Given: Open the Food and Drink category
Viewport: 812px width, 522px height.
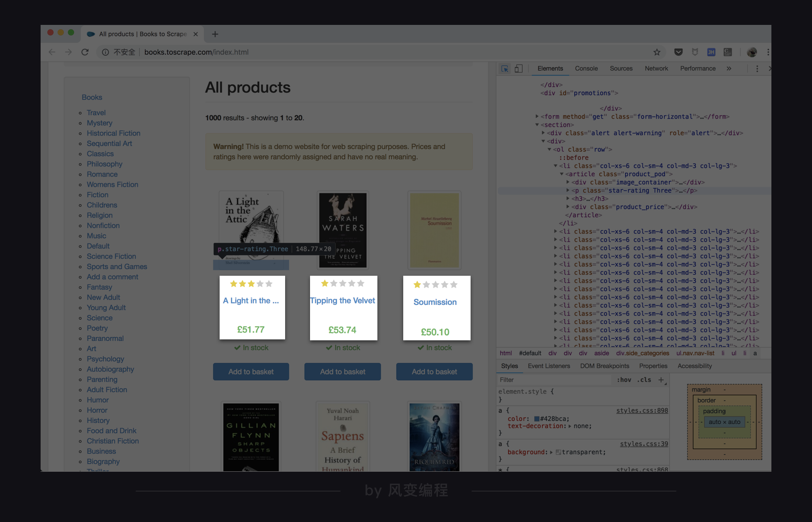Looking at the screenshot, I should click(112, 431).
